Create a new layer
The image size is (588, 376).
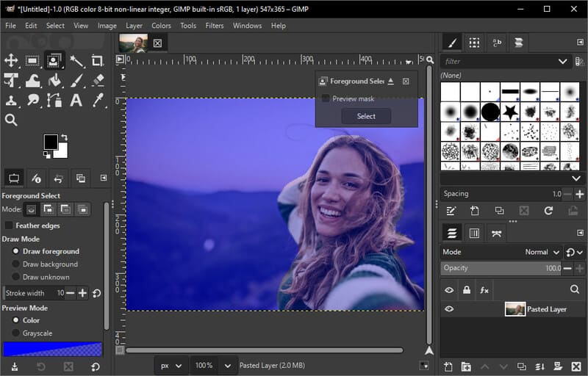(448, 366)
